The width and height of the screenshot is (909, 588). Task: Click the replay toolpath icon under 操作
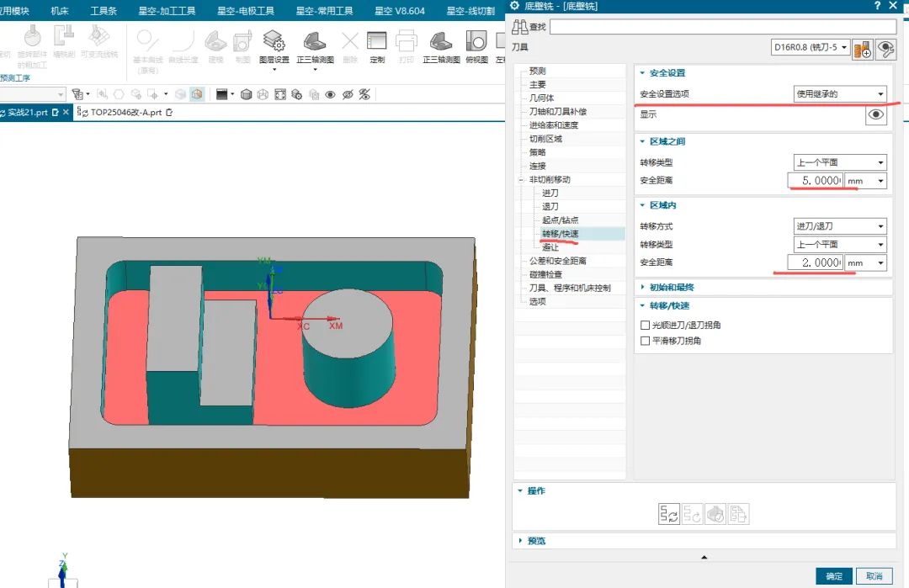point(692,514)
